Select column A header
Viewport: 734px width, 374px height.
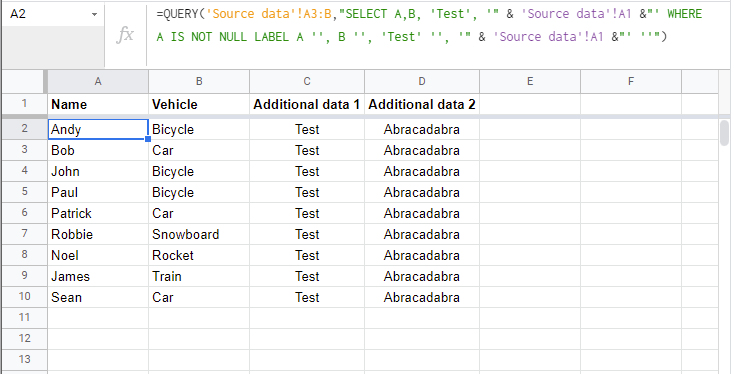point(98,81)
